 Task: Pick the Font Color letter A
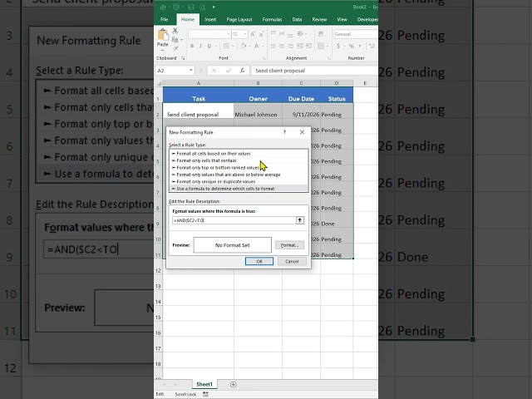click(x=256, y=46)
